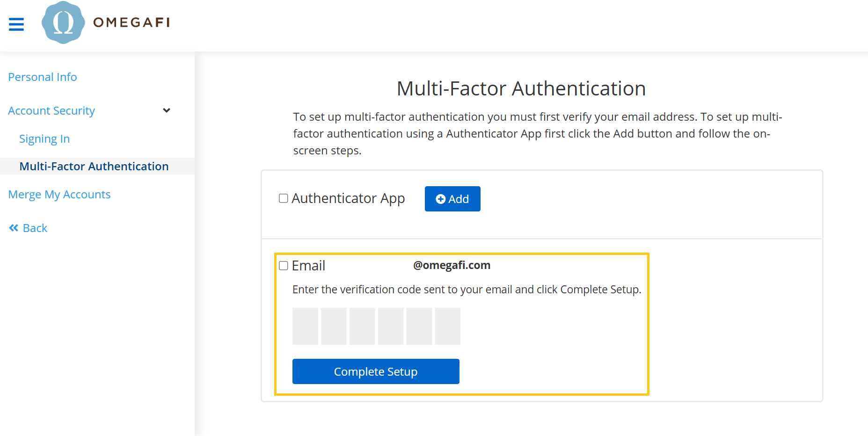The width and height of the screenshot is (868, 436).
Task: Click the Back link in sidebar
Action: 35,228
